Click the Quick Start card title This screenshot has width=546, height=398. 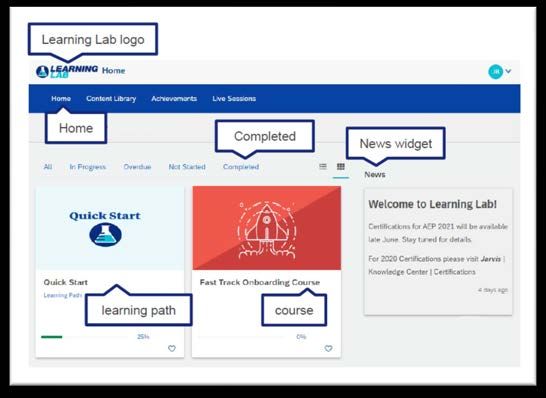tap(65, 282)
